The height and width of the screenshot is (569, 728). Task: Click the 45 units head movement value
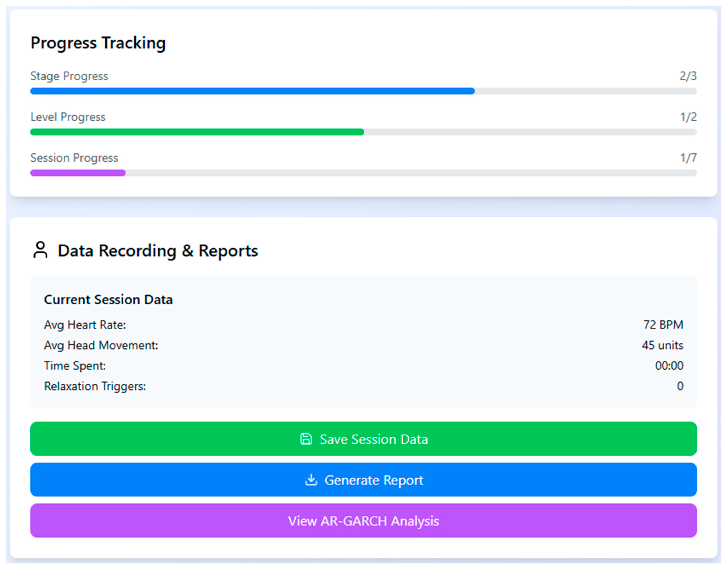tap(662, 345)
